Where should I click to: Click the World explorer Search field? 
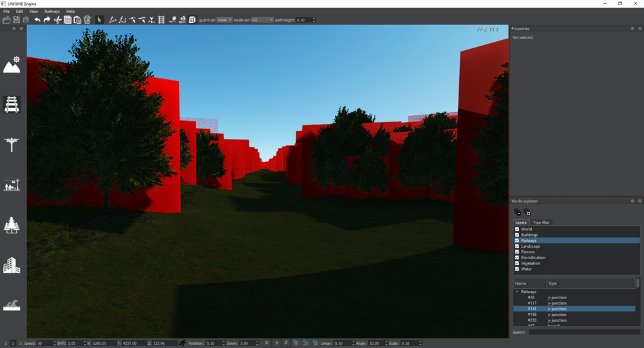583,332
